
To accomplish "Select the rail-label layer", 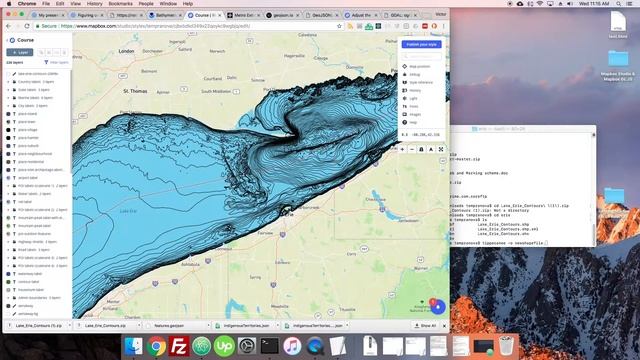I will pyautogui.click(x=38, y=202).
